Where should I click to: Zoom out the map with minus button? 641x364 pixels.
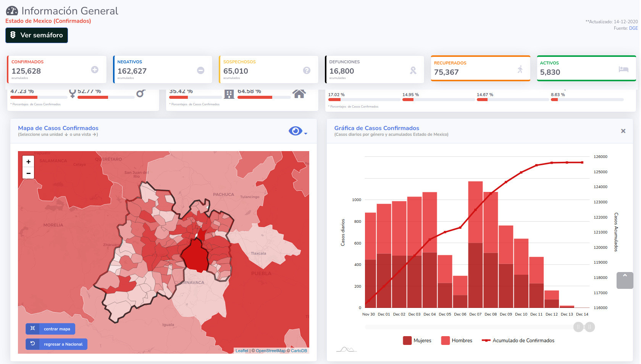[28, 173]
